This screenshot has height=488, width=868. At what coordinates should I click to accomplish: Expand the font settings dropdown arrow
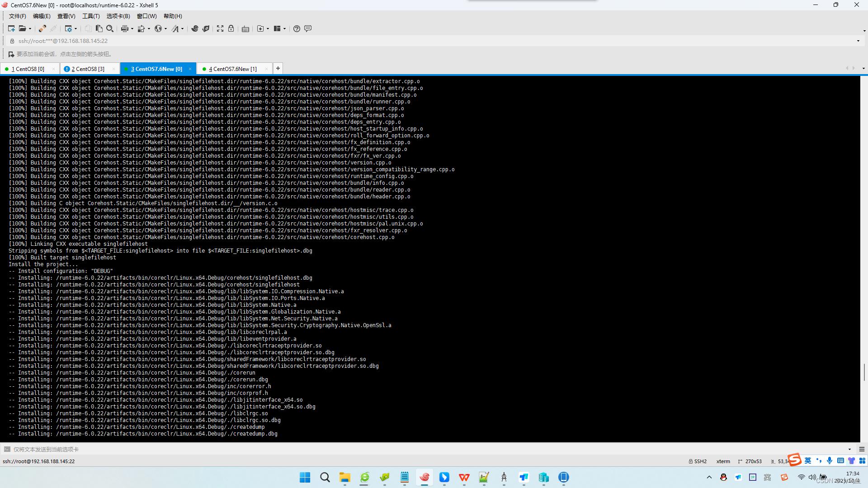pyautogui.click(x=183, y=28)
